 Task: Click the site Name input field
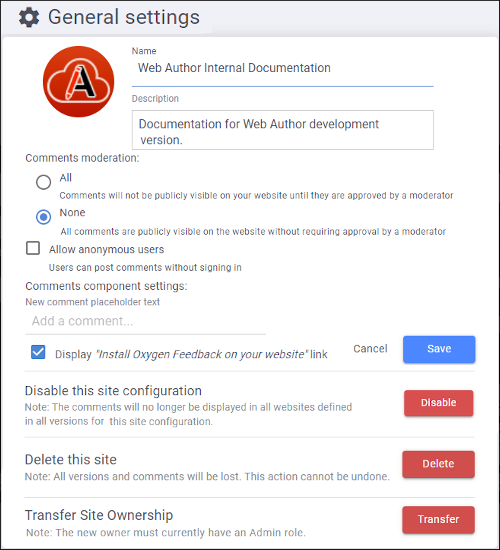coord(282,68)
